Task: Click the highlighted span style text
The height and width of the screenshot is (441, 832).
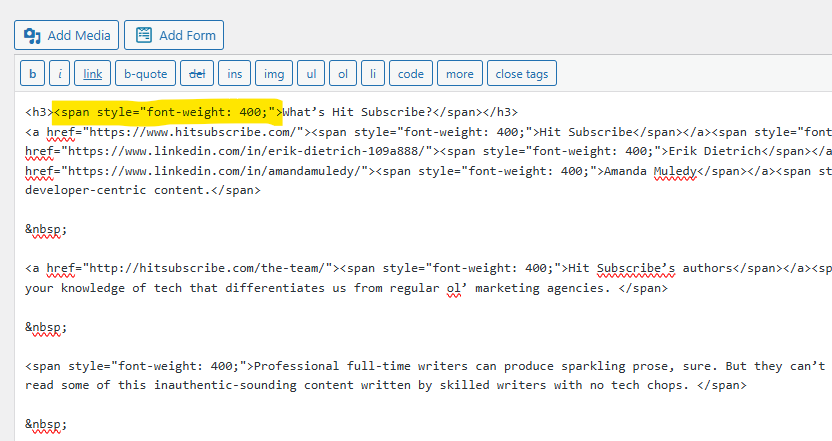Action: coord(167,112)
